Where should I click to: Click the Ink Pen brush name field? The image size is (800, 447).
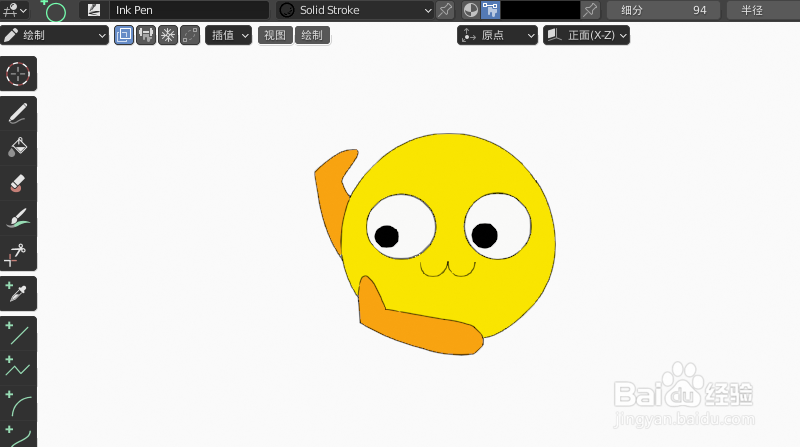[x=189, y=10]
